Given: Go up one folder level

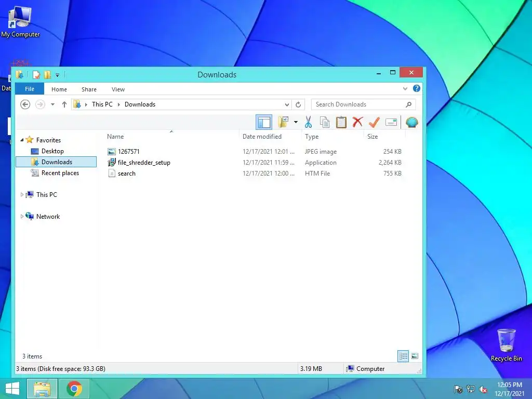Looking at the screenshot, I should (64, 104).
